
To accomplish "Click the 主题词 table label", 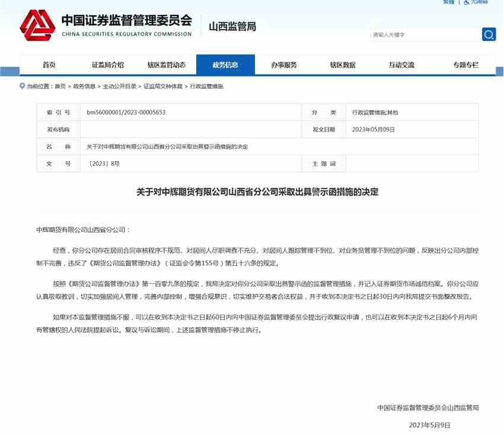I will click(324, 163).
